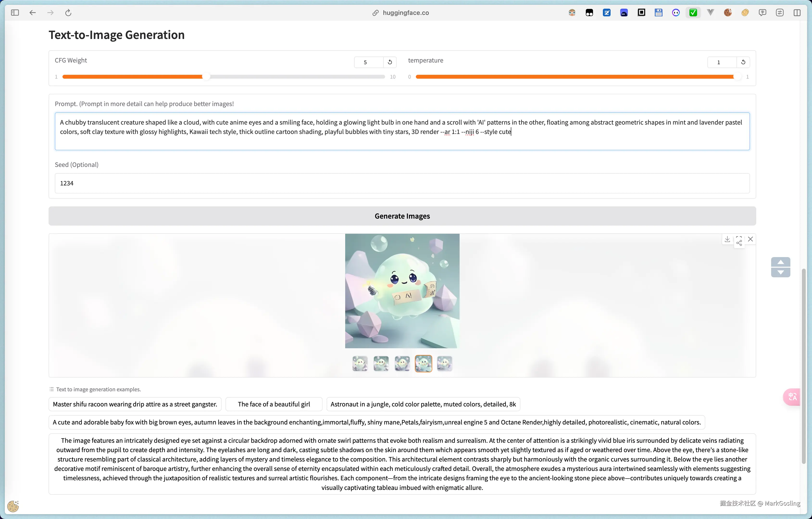Toggle the browser sidebar panel
This screenshot has width=812, height=519.
(15, 13)
